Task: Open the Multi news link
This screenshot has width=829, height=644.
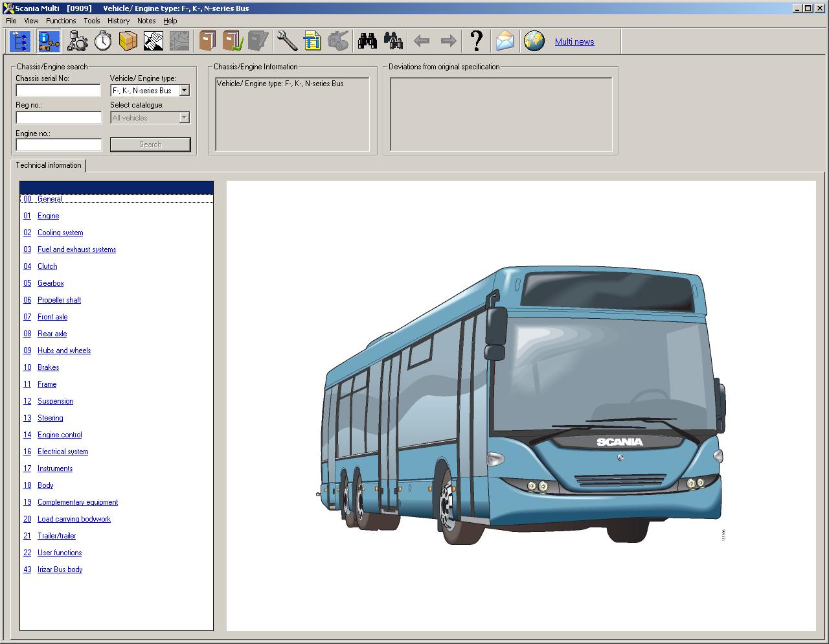Action: [574, 42]
